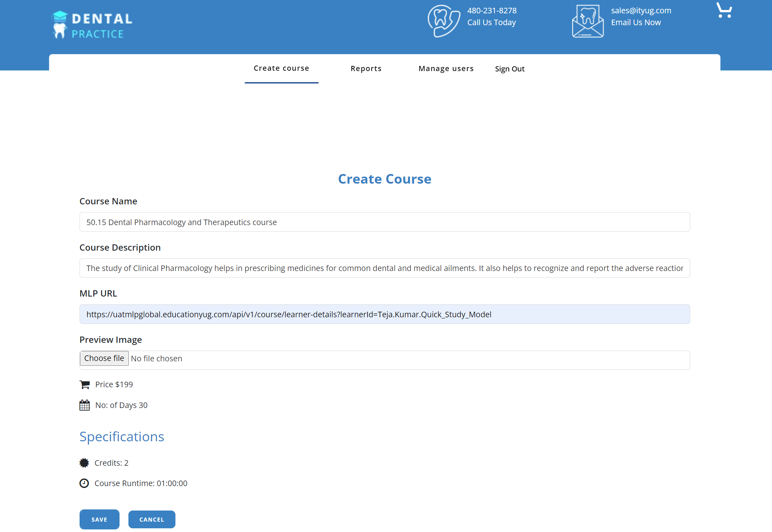
Task: Click the tooth envelope email icon
Action: click(x=588, y=21)
